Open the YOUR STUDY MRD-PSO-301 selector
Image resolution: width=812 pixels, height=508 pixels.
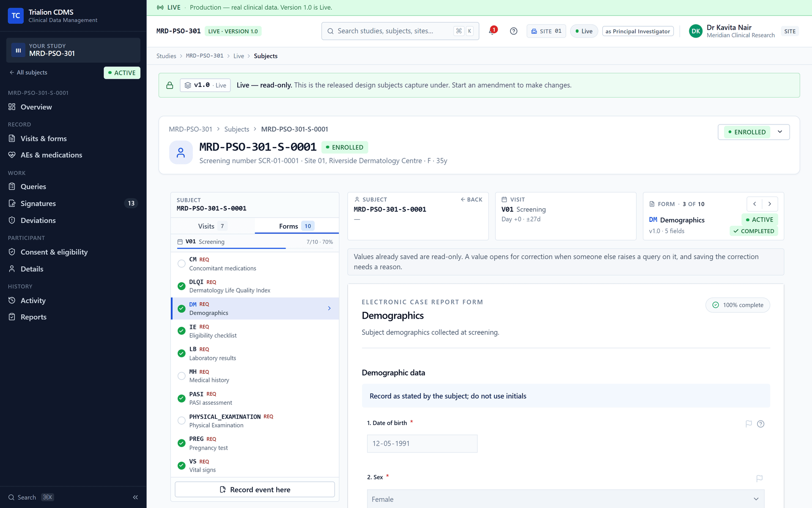73,50
